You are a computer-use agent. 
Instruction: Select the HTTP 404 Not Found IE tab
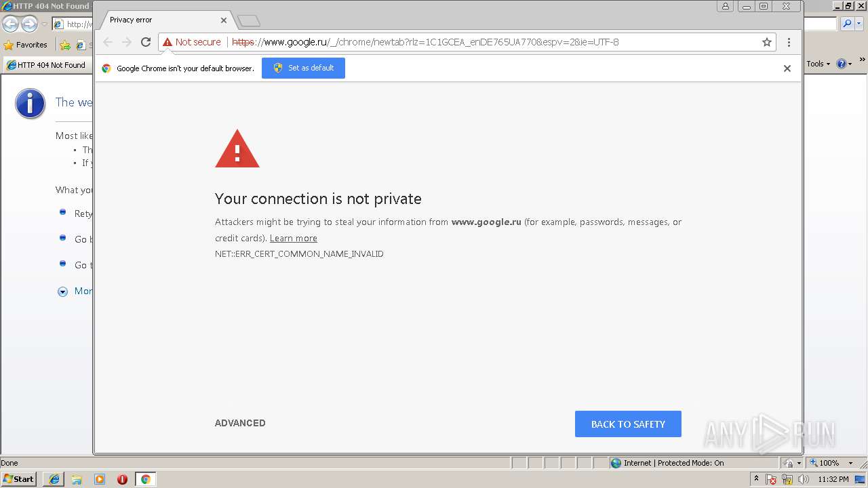coord(47,65)
